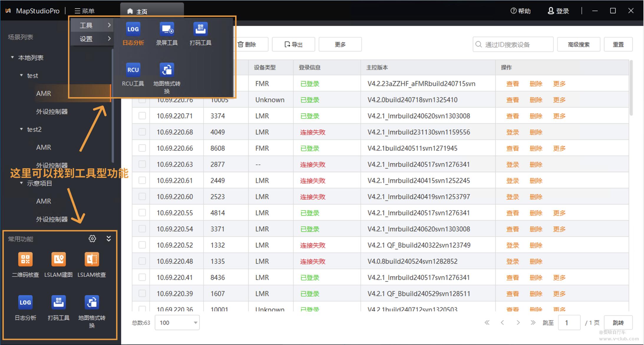
Task: Open the 更多 toolbar button
Action: point(340,44)
